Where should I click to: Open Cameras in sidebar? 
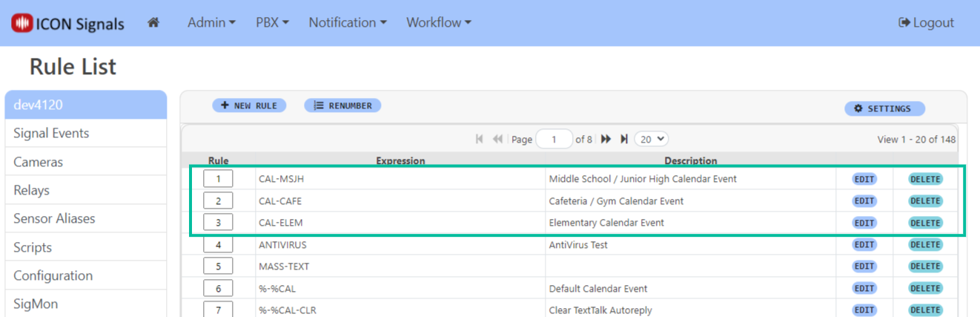86,162
